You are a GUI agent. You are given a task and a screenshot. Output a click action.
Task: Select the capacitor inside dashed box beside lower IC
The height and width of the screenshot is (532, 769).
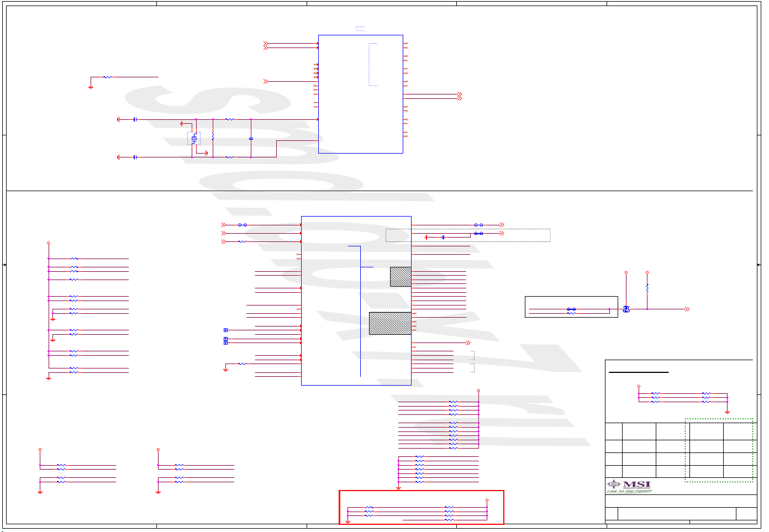tap(443, 237)
